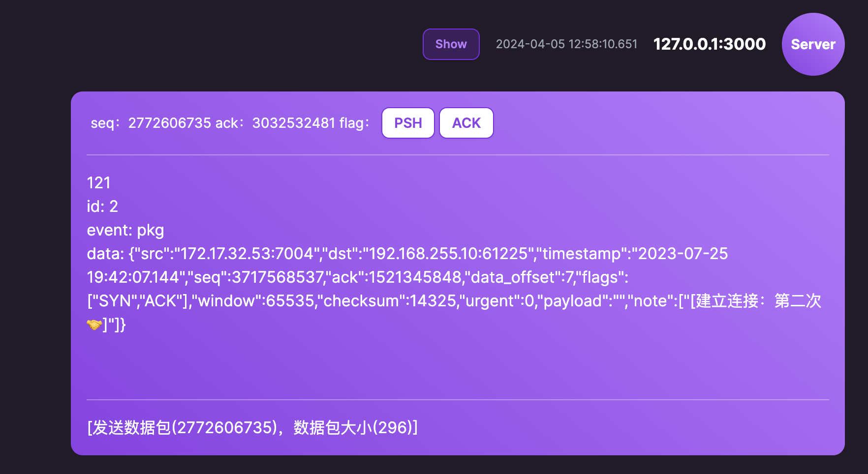868x474 pixels.
Task: Click the line starting 19:42:07.144
Action: [x=357, y=277]
